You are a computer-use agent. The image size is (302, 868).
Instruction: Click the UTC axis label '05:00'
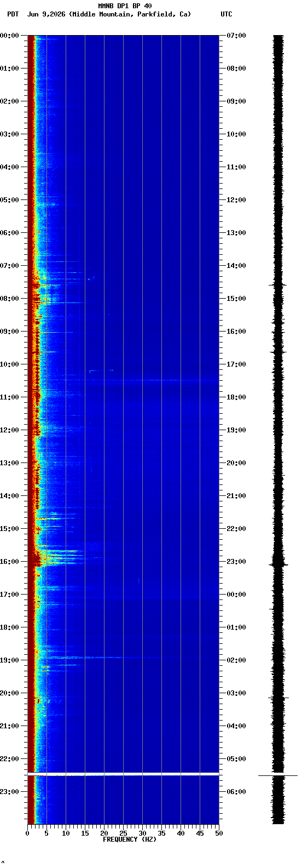(x=236, y=759)
